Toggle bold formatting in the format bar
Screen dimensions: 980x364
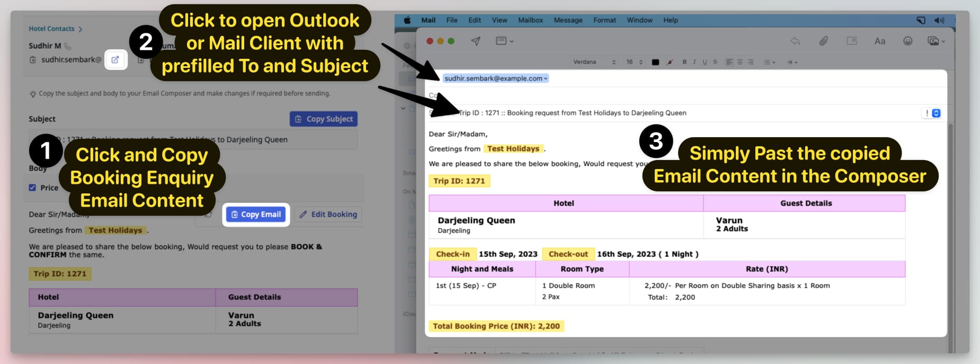point(684,62)
